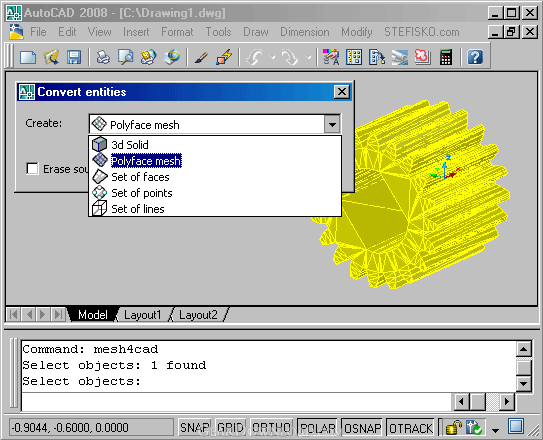Click the coordinates readout -0.9044, -0.6000, 0.0000
Image resolution: width=543 pixels, height=440 pixels.
tap(91, 428)
